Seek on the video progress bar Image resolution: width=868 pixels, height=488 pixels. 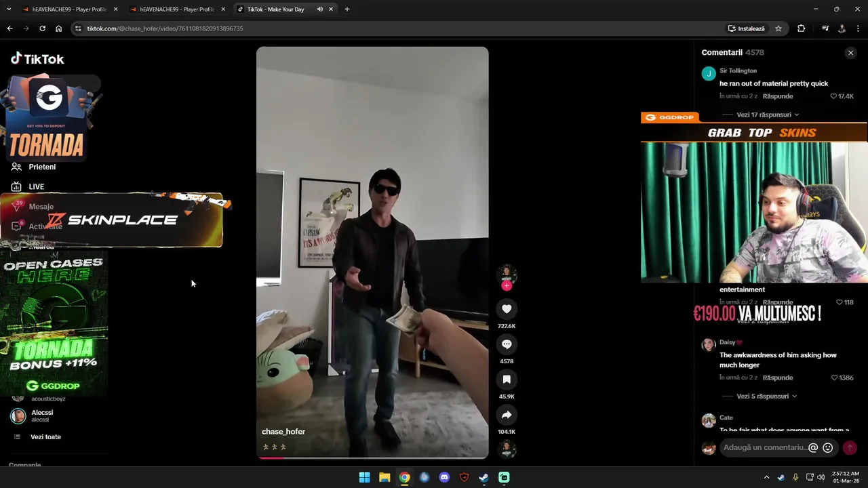(x=372, y=457)
